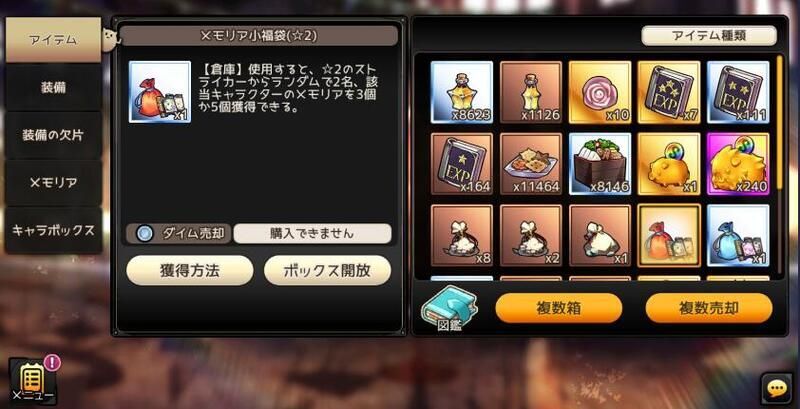The image size is (800, 409).
Task: Select the three-star EXP book x7
Action: coord(669,92)
